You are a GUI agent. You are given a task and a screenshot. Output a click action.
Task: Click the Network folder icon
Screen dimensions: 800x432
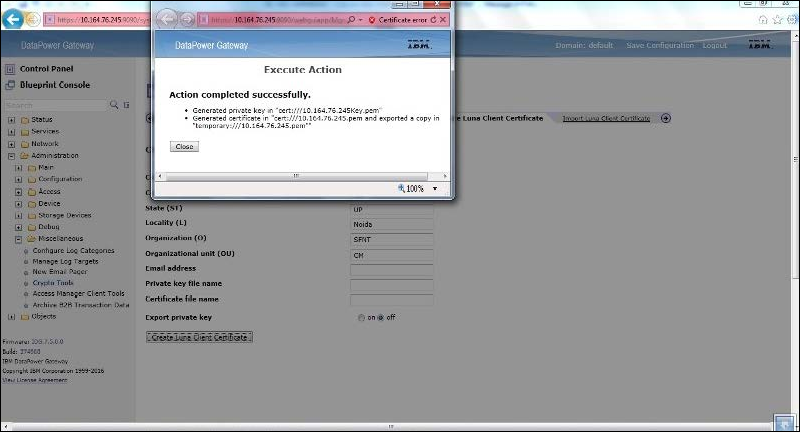point(24,144)
